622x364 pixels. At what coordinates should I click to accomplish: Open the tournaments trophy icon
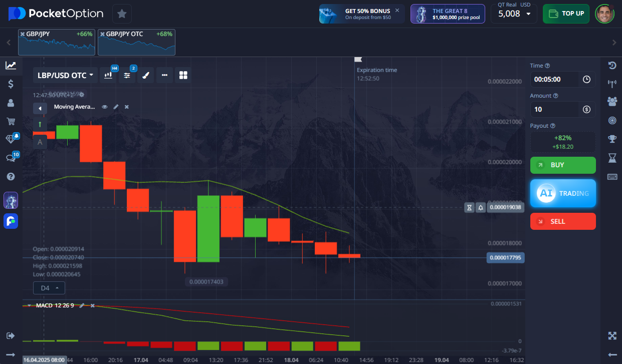pyautogui.click(x=611, y=139)
